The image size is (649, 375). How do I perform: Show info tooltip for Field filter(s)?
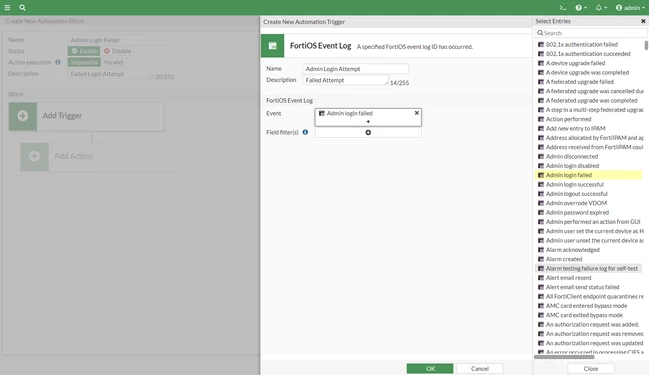click(305, 132)
